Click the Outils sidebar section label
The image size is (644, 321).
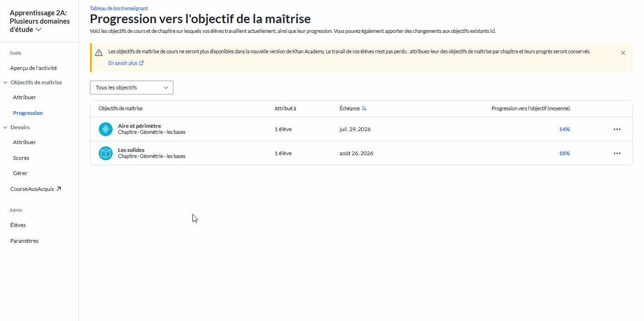[16, 53]
